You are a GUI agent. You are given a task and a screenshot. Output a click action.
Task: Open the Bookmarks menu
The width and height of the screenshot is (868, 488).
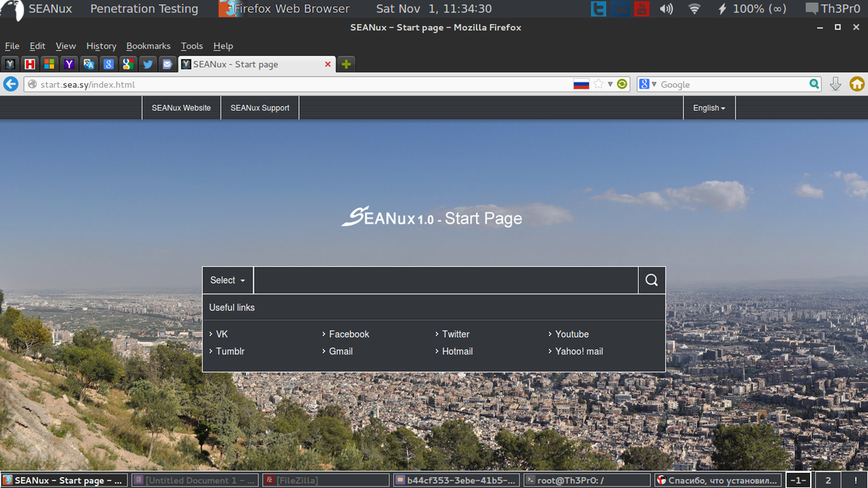[x=148, y=46]
